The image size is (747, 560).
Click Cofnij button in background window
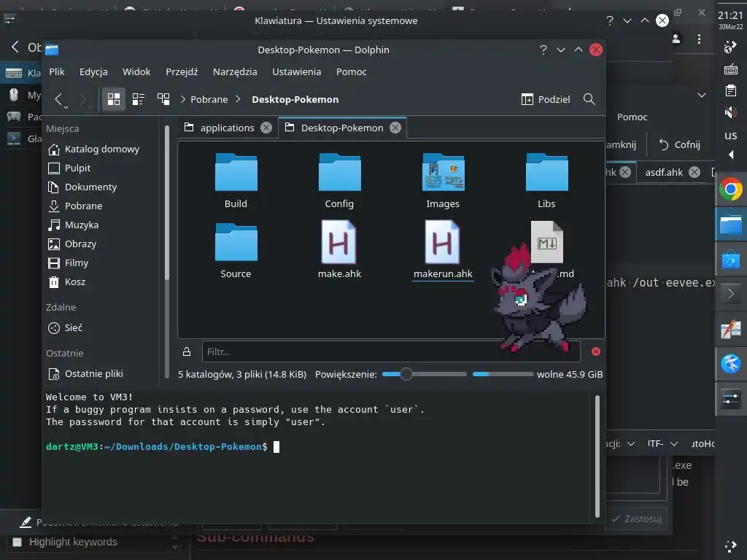tap(679, 144)
